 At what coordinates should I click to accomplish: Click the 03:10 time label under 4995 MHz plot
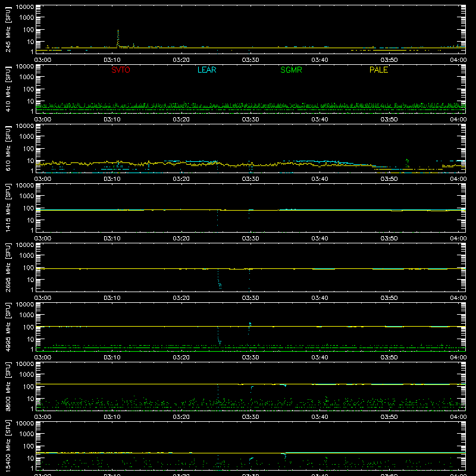pos(112,358)
